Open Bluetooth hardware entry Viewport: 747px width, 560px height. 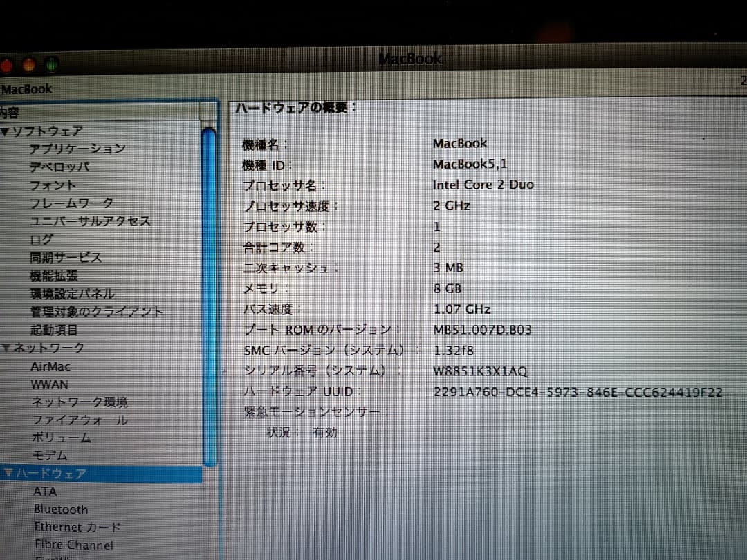point(61,509)
